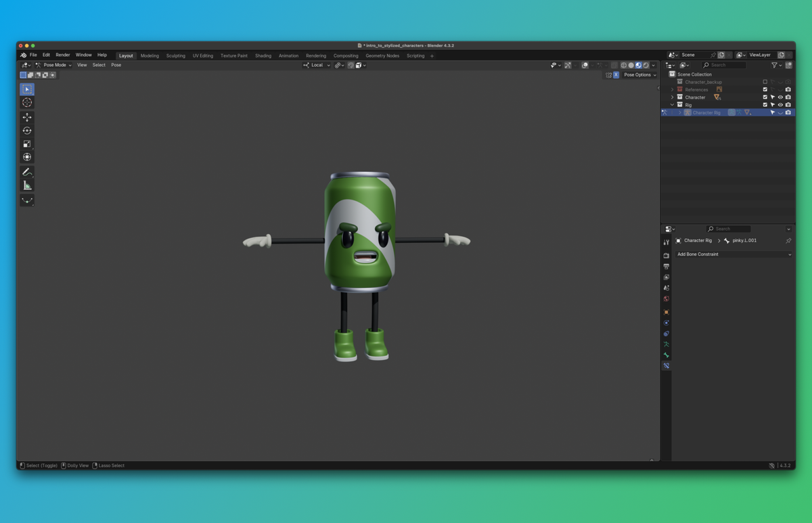Image resolution: width=812 pixels, height=523 pixels.
Task: Click the outliner Search field
Action: point(723,65)
